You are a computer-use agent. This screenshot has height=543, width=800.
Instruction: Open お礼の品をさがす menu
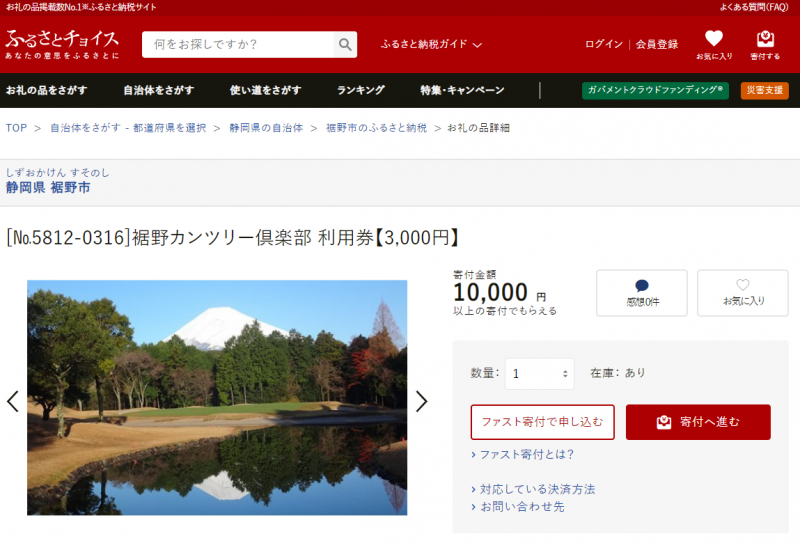click(46, 90)
